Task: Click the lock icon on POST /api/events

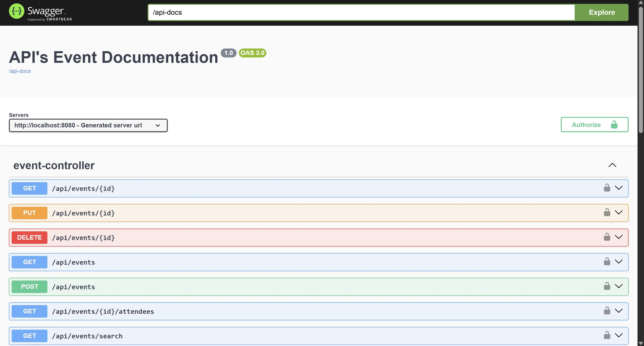Action: tap(607, 287)
